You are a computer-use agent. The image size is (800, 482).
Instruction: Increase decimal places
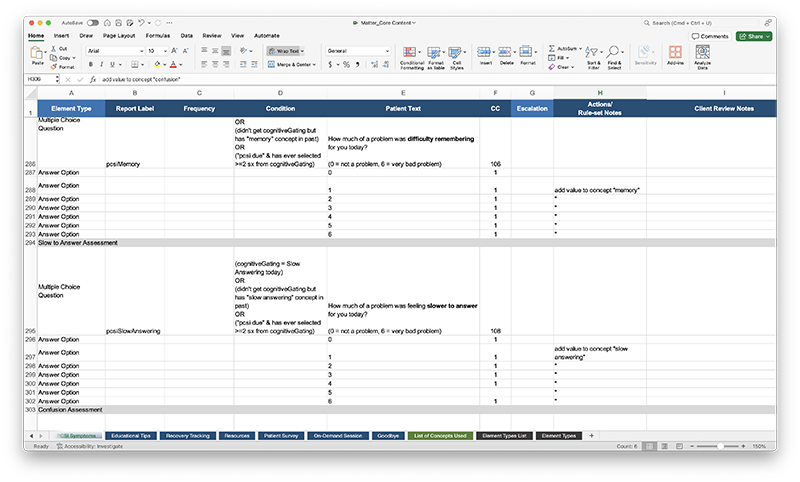click(374, 65)
